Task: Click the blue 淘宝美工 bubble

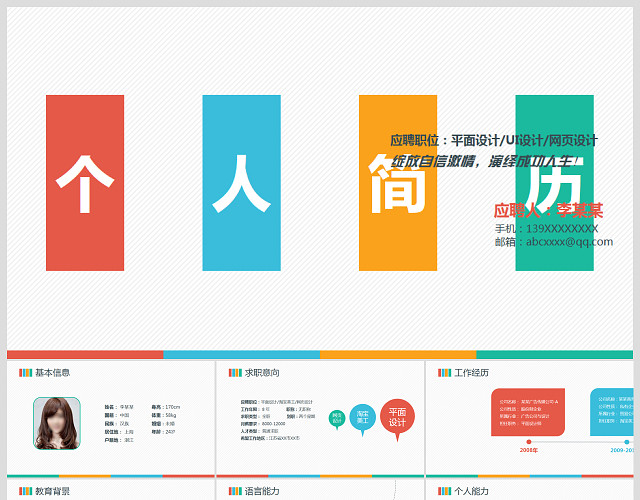Action: pyautogui.click(x=362, y=418)
